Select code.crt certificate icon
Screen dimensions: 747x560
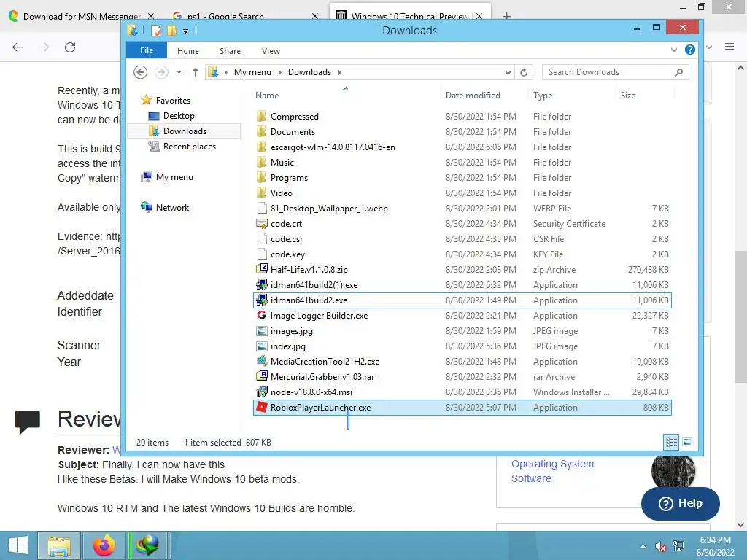point(262,223)
